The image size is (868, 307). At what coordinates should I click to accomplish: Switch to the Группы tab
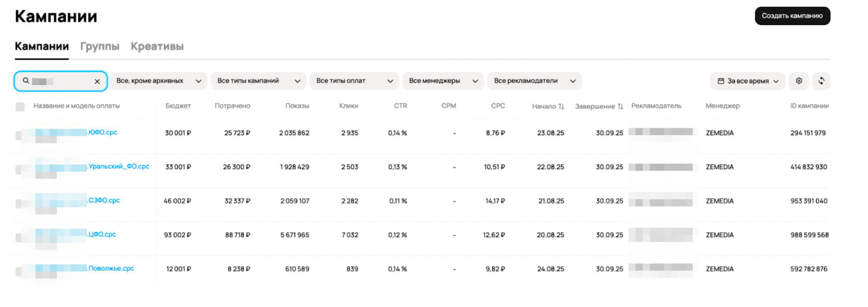100,47
